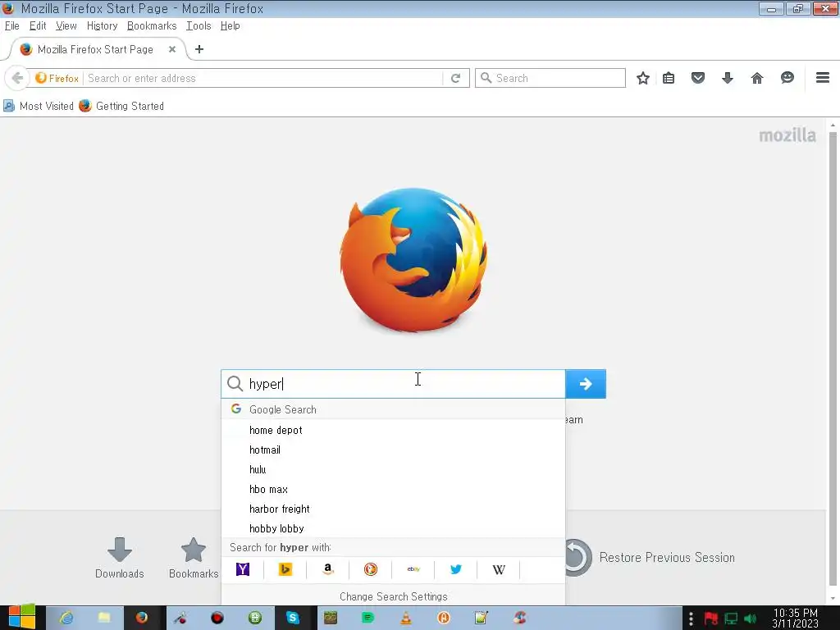Open the clock showing 10:35 PM

(795, 618)
